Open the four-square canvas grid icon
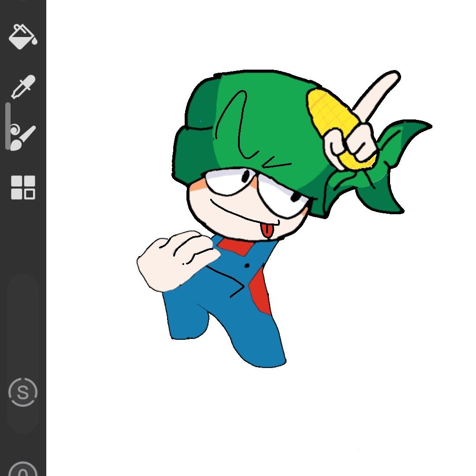The image size is (476, 476). click(x=23, y=187)
